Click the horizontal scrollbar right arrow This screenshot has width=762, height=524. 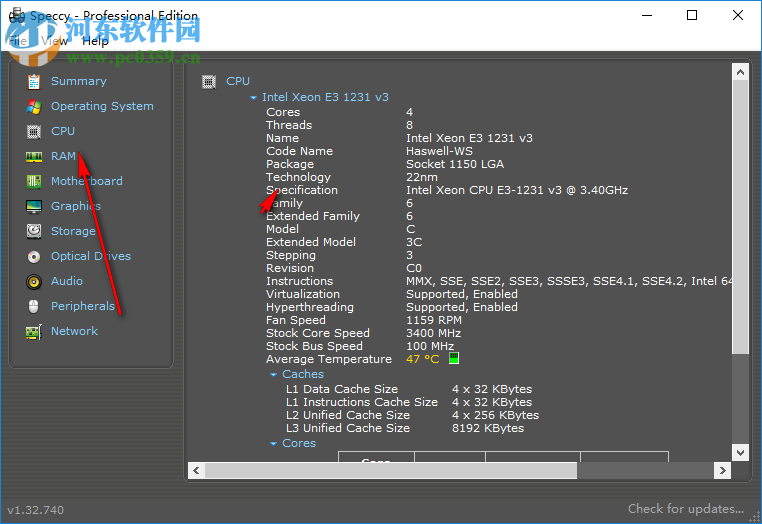[x=722, y=470]
